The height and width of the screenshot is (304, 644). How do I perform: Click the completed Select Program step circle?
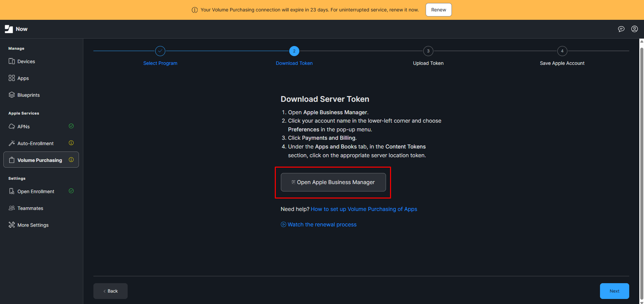[x=160, y=51]
